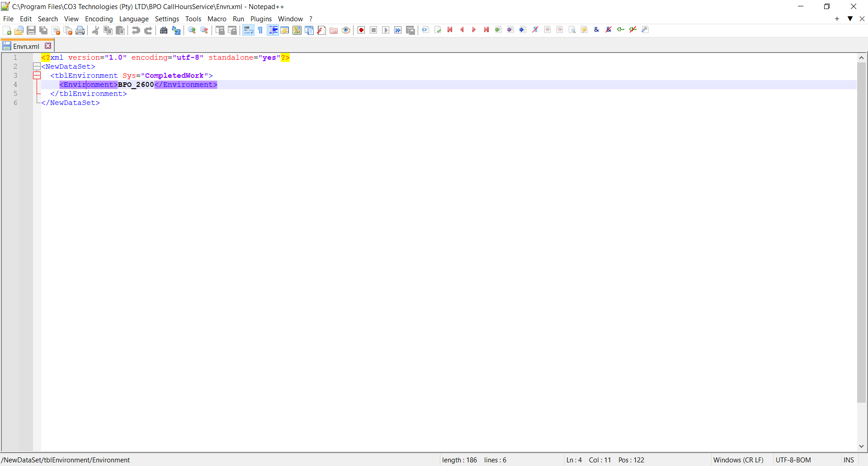Collapse the NewDataSet fold on line 2

pyautogui.click(x=37, y=67)
